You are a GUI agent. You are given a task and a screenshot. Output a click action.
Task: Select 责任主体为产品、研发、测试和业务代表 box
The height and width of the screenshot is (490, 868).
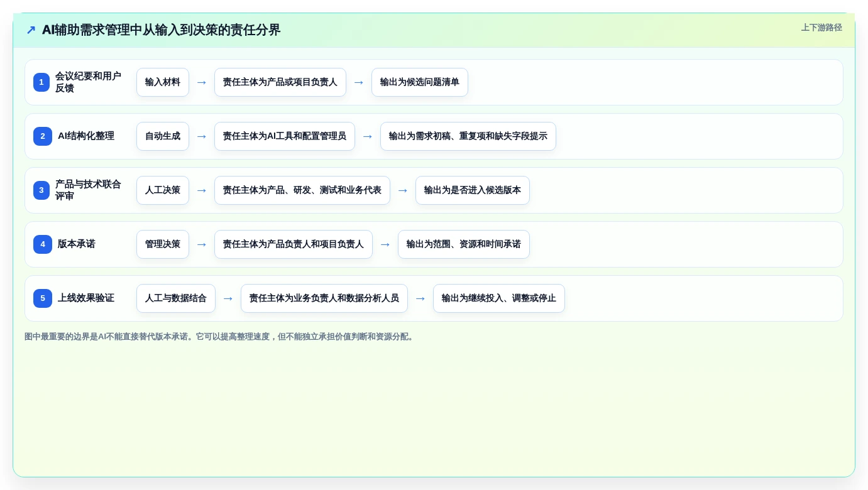[x=302, y=190]
